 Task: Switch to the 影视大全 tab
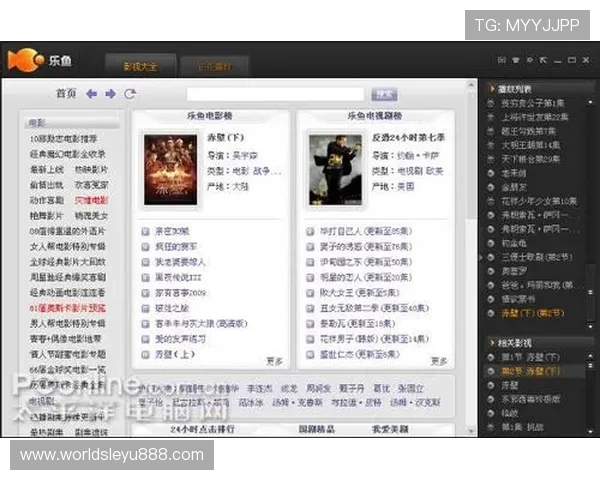(140, 66)
